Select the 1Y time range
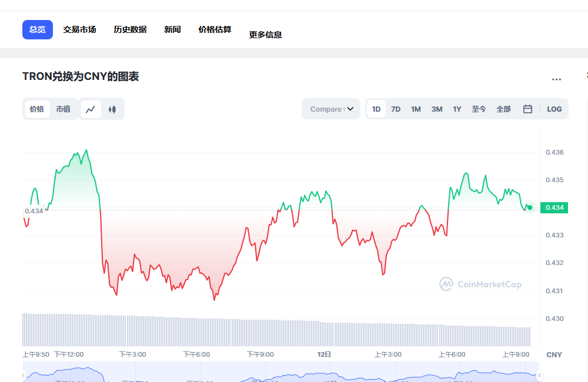This screenshot has height=382, width=588. click(457, 109)
